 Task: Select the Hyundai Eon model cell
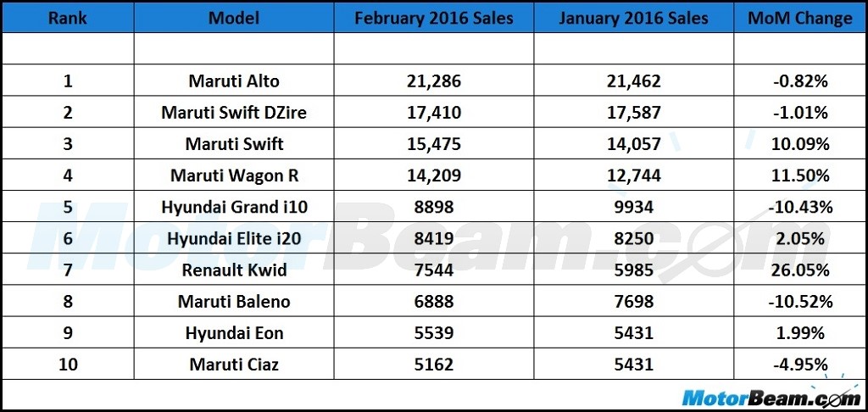pos(234,333)
